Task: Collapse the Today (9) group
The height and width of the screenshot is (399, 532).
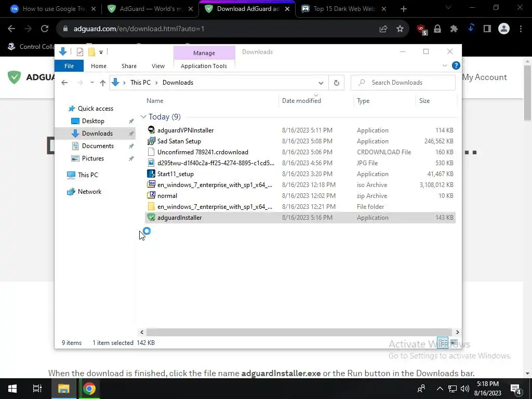Action: tap(143, 117)
